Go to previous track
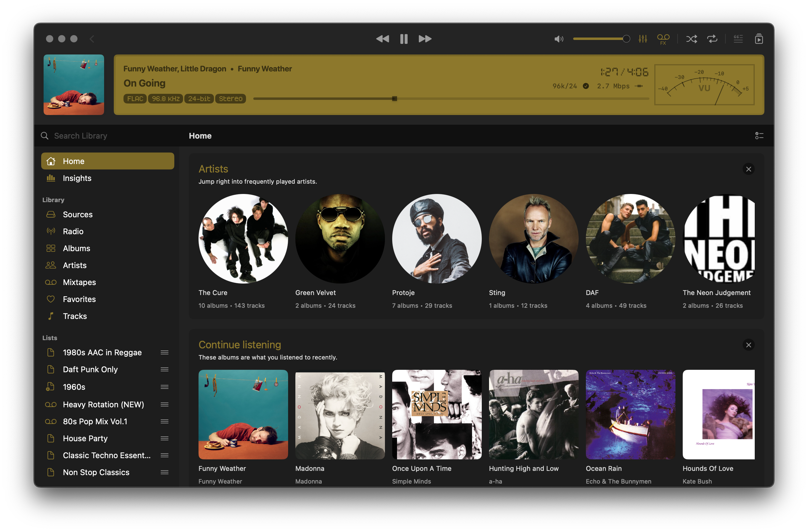Viewport: 808px width, 532px height. click(383, 39)
